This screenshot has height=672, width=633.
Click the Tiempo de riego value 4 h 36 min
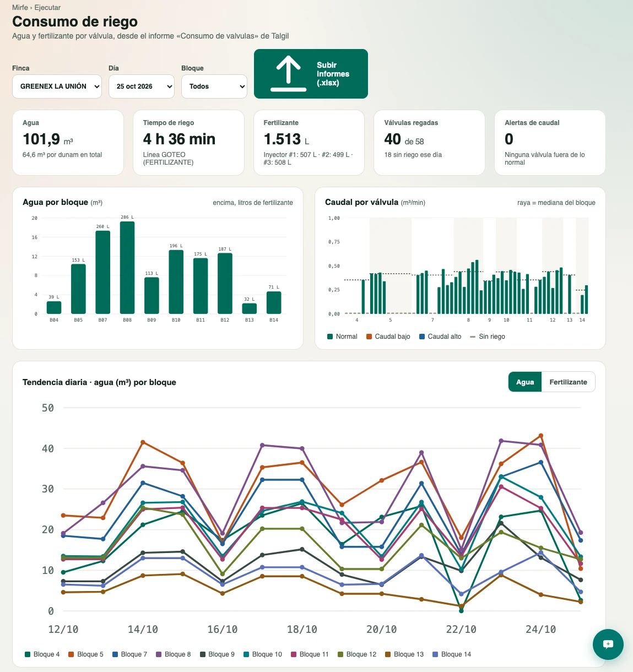click(x=179, y=139)
